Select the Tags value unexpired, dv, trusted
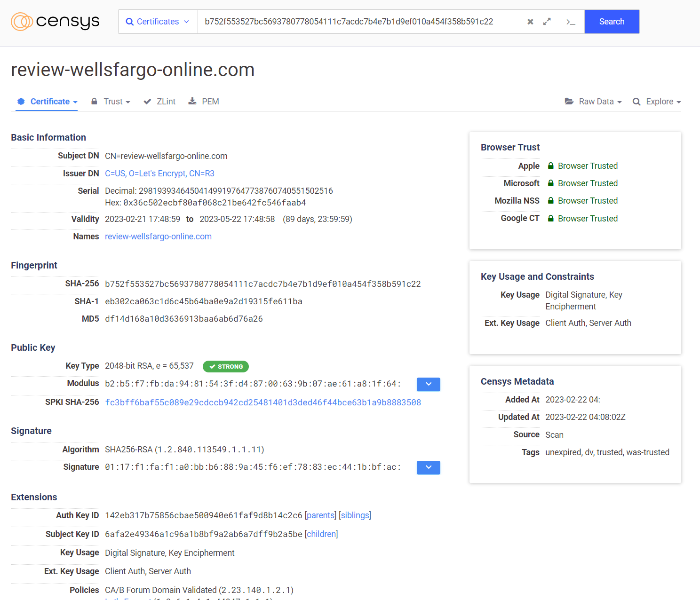The width and height of the screenshot is (700, 600). coord(607,452)
